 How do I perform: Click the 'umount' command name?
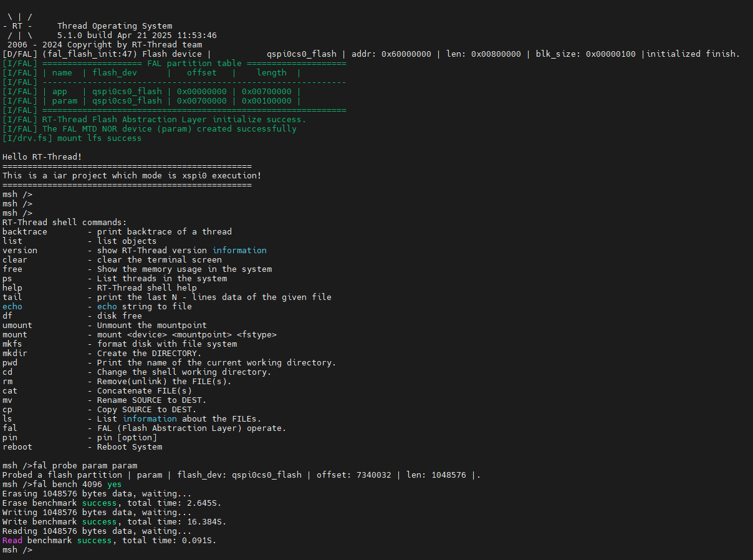[17, 326]
